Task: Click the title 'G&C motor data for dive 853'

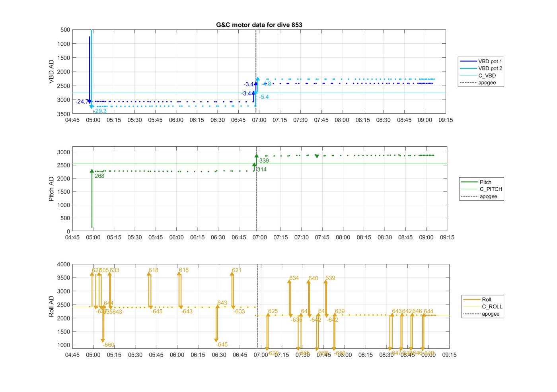Action: (259, 25)
